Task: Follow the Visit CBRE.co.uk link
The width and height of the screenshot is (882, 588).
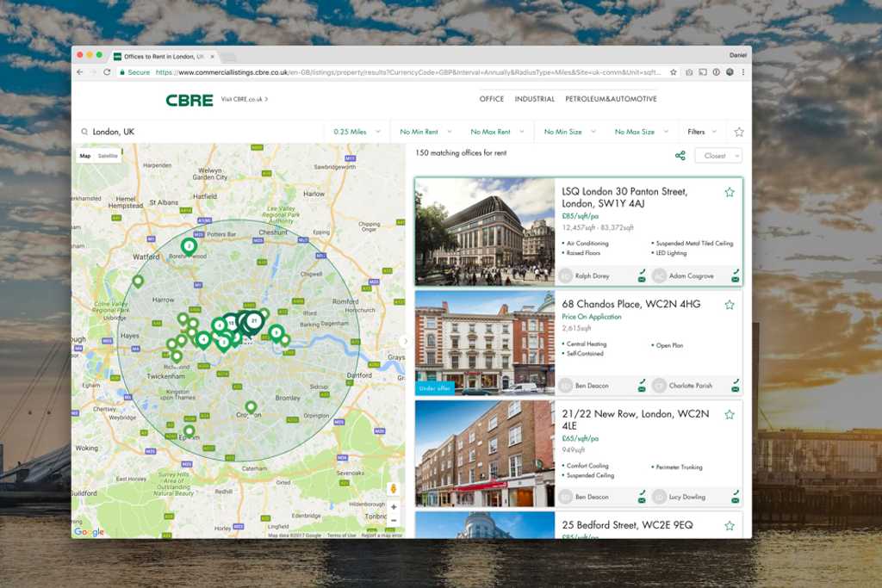Action: click(244, 100)
